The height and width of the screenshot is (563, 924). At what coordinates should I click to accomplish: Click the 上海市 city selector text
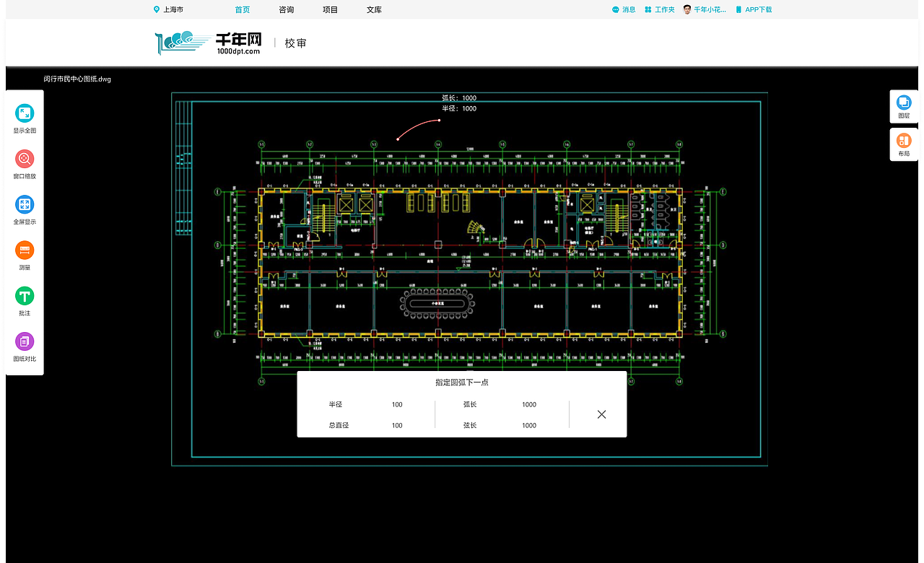click(173, 9)
